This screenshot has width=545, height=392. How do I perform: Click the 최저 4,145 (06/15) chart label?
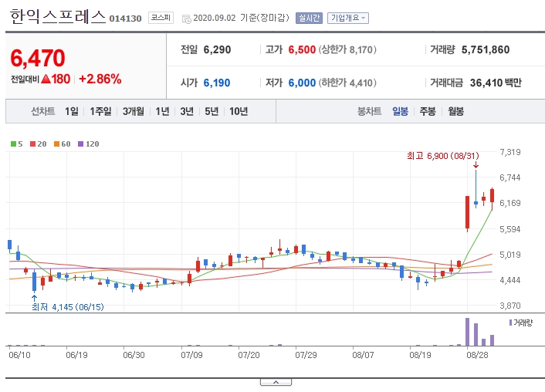[68, 307]
